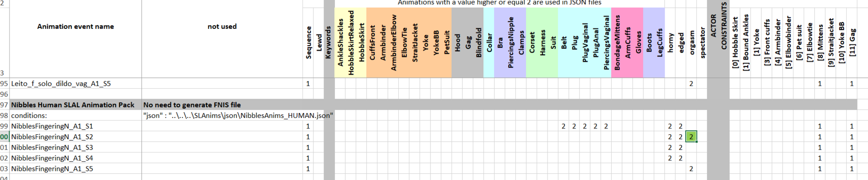Select Belt value 2 in NibblesFingeringN_A1_S1 row
Screen dimensions: 868x180
(x=564, y=126)
